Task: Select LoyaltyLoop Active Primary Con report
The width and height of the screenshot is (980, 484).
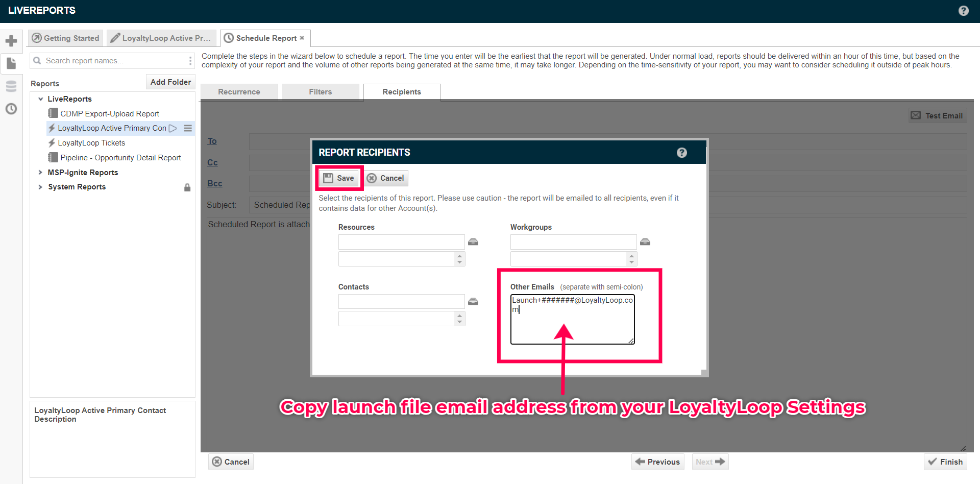Action: point(112,128)
